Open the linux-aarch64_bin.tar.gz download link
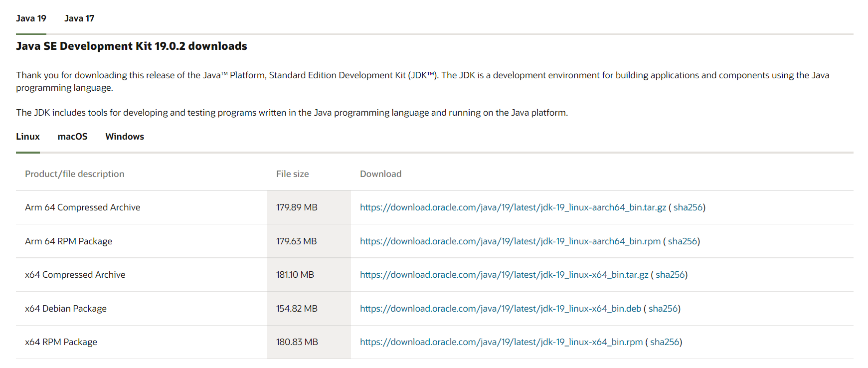The width and height of the screenshot is (868, 368). [513, 207]
